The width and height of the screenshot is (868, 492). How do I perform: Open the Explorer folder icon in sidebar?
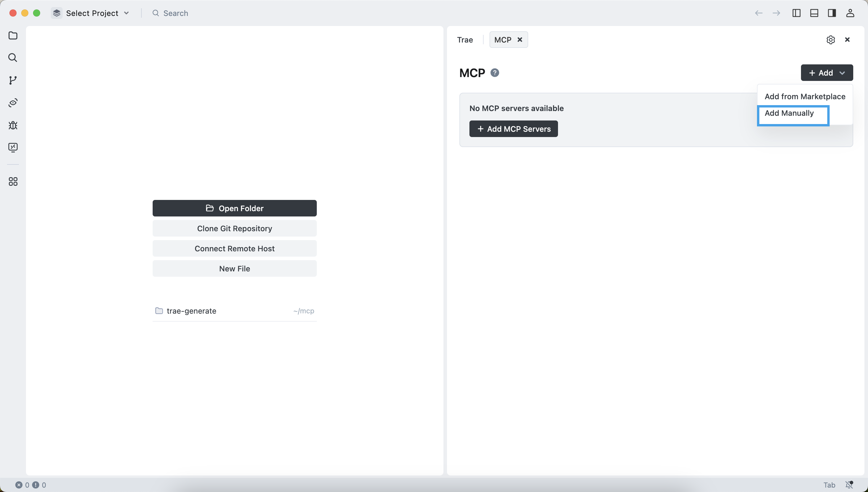pos(13,35)
